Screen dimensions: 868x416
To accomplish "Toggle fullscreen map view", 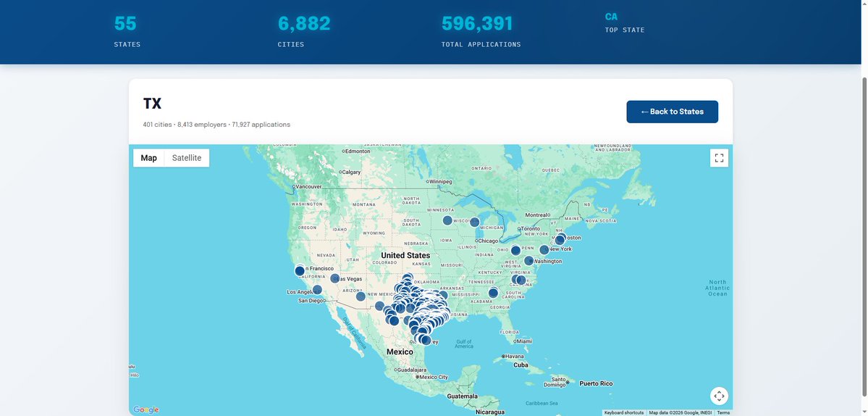I will 719,158.
